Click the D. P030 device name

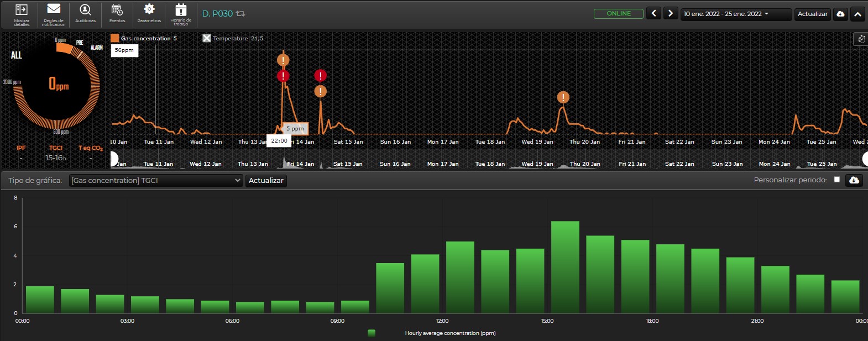pos(217,14)
